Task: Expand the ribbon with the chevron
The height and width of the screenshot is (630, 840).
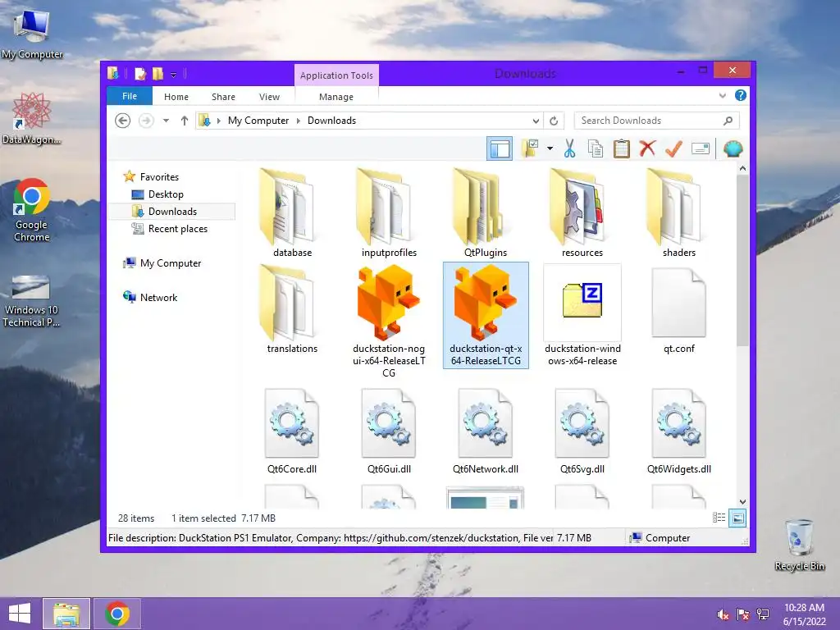Action: point(722,96)
